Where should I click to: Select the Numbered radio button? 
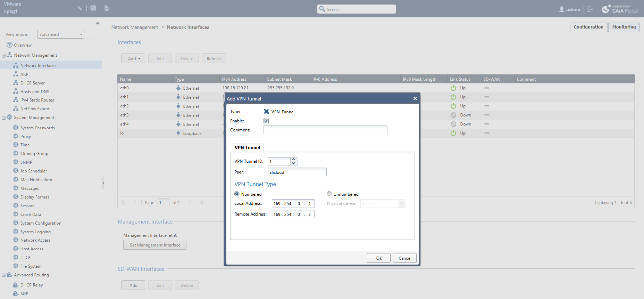tap(237, 194)
